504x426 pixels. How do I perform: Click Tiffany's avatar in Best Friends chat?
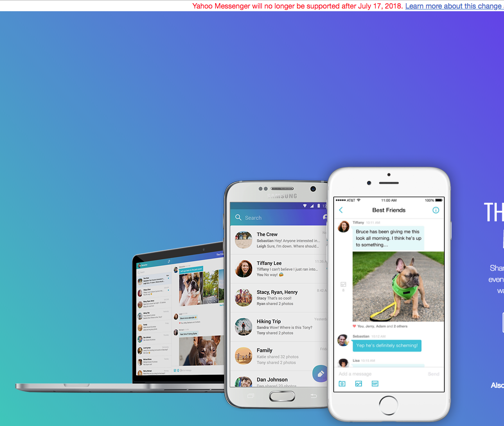coord(344,226)
